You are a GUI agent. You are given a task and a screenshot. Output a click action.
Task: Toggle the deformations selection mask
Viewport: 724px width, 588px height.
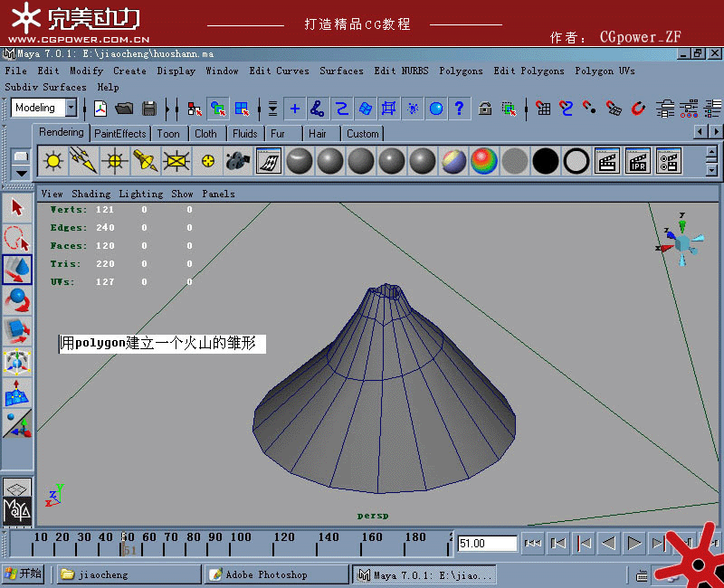click(x=388, y=109)
